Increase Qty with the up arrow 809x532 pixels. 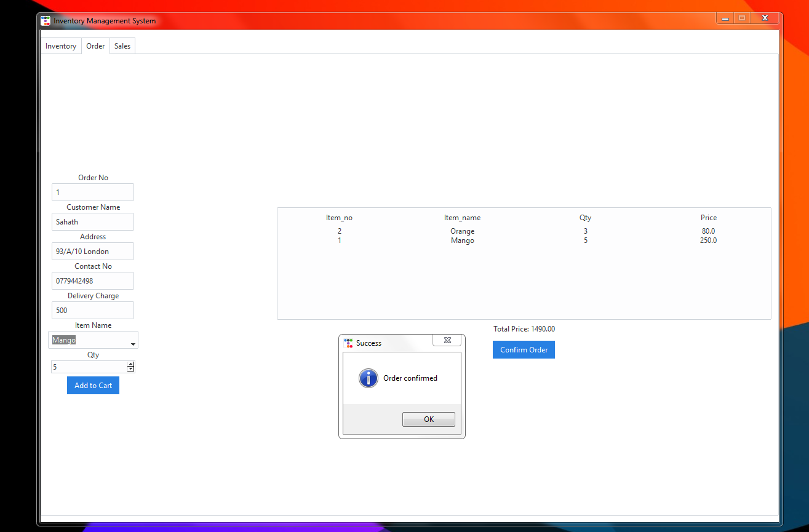tap(130, 365)
